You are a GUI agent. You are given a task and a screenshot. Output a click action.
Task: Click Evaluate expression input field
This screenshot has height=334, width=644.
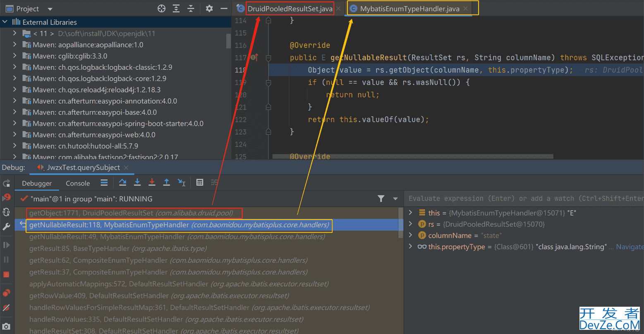[524, 198]
